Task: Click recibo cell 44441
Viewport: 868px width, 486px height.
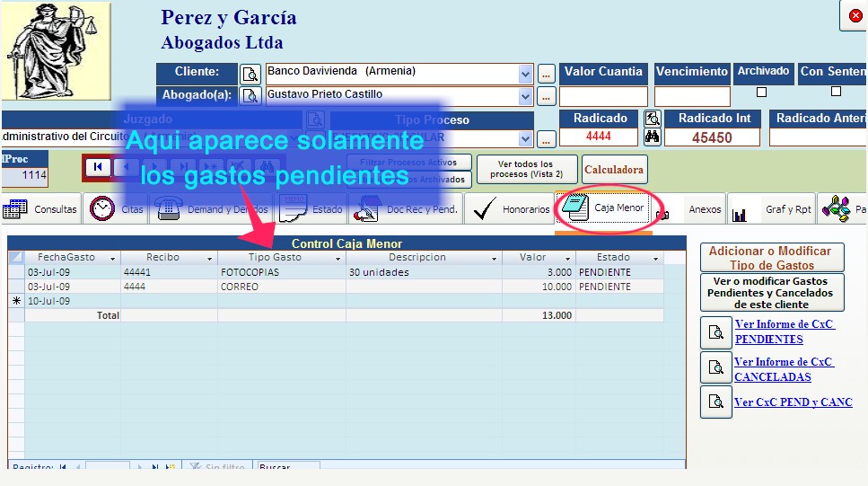Action: pos(170,272)
